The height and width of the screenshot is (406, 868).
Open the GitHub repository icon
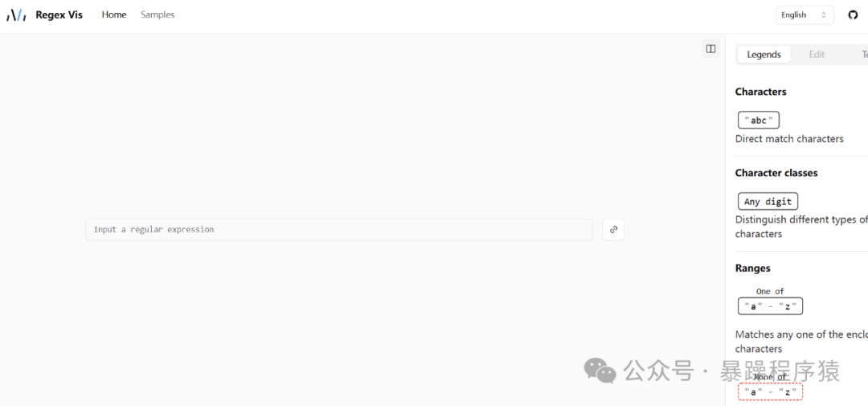tap(853, 14)
